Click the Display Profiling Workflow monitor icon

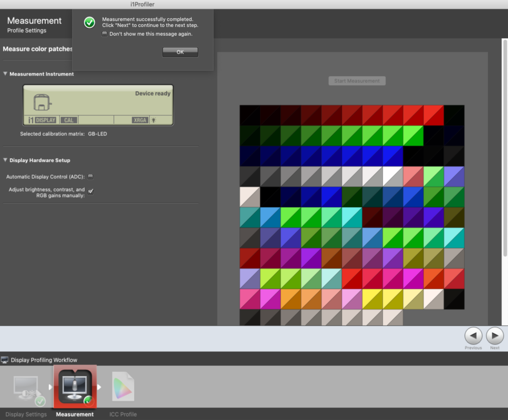[x=5, y=360]
